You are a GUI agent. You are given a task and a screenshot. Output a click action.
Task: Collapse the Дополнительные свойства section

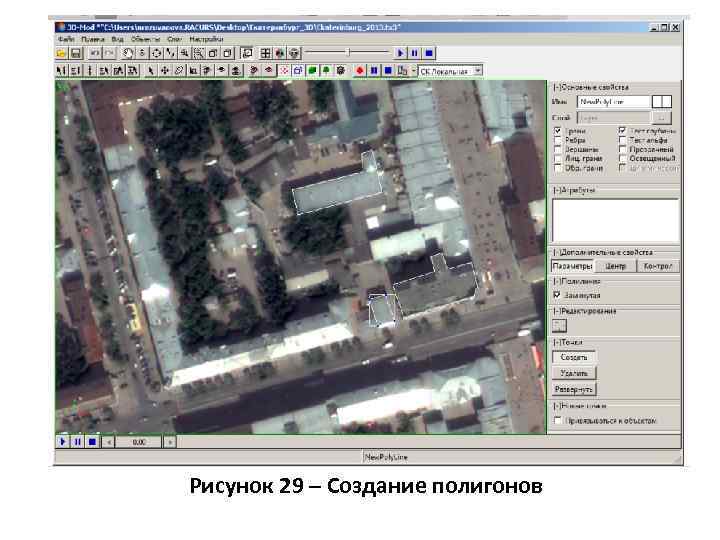pyautogui.click(x=557, y=253)
